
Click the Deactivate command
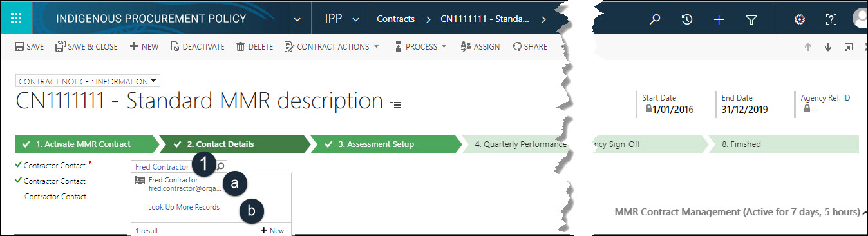click(x=197, y=46)
